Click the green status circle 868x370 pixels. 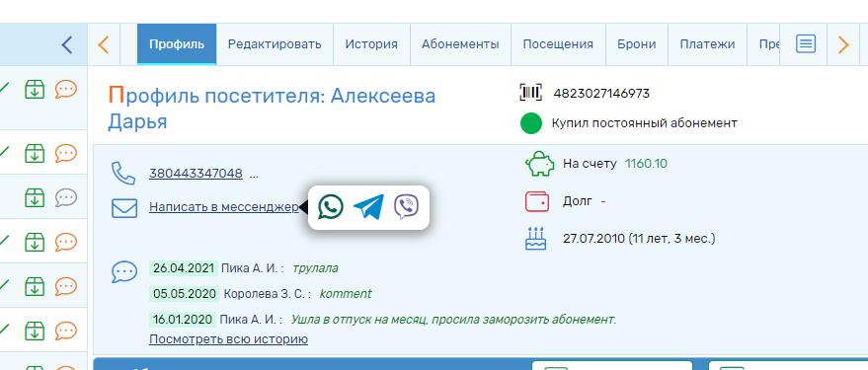(531, 123)
